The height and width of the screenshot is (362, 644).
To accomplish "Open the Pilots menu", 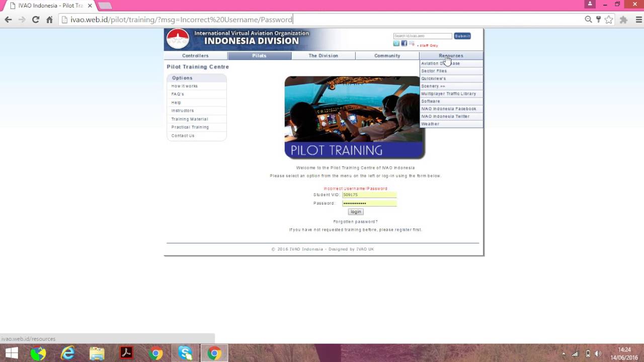I will tap(259, 56).
